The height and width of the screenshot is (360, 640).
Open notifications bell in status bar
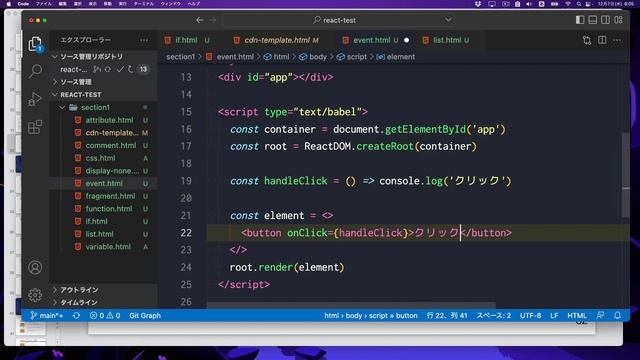click(618, 316)
